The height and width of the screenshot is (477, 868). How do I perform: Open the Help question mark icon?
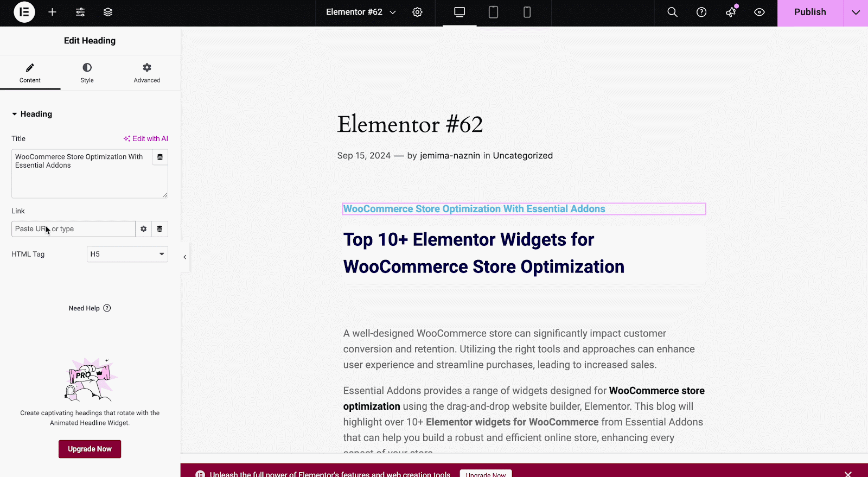point(701,12)
